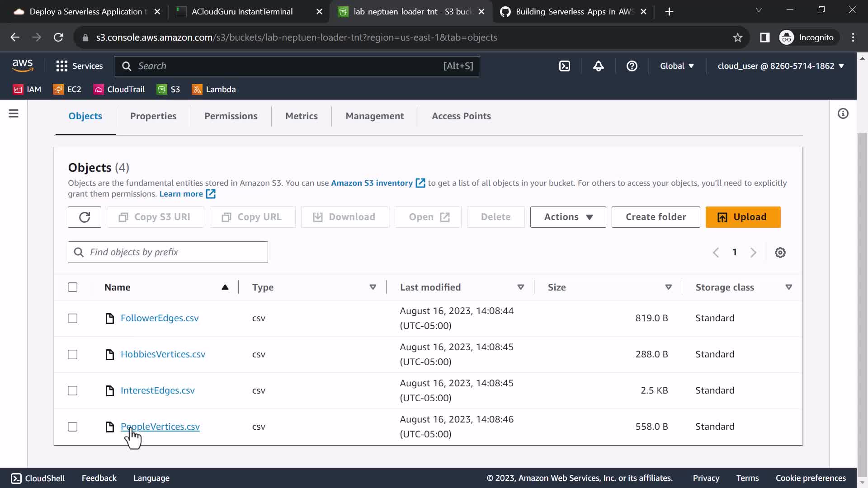The width and height of the screenshot is (868, 488).
Task: Select the FollowerEdges.csv checkbox
Action: 73,319
